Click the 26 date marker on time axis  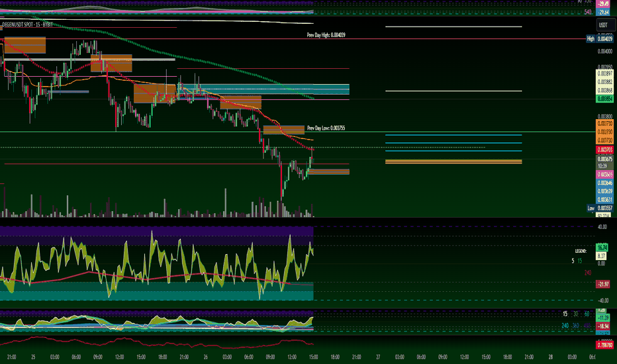205,357
